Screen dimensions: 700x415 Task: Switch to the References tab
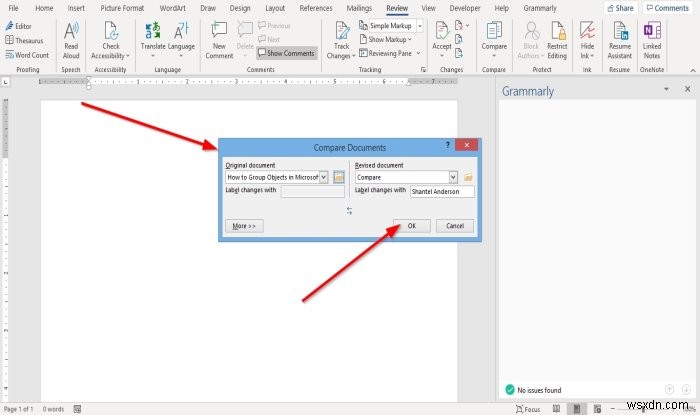316,8
